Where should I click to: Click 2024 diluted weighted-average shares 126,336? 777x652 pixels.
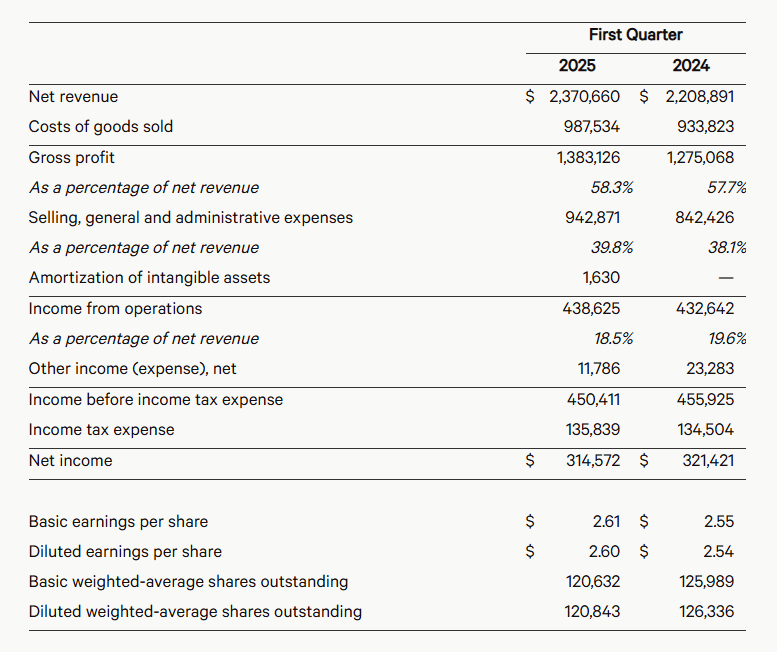tap(705, 611)
